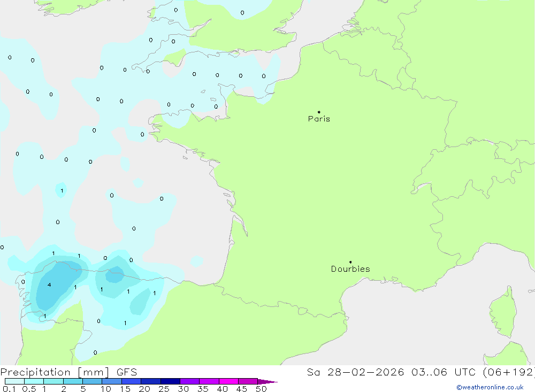Pick the cyan 1–2 mm legend swatch
Screen dimensions: 535x392
(x=53, y=381)
